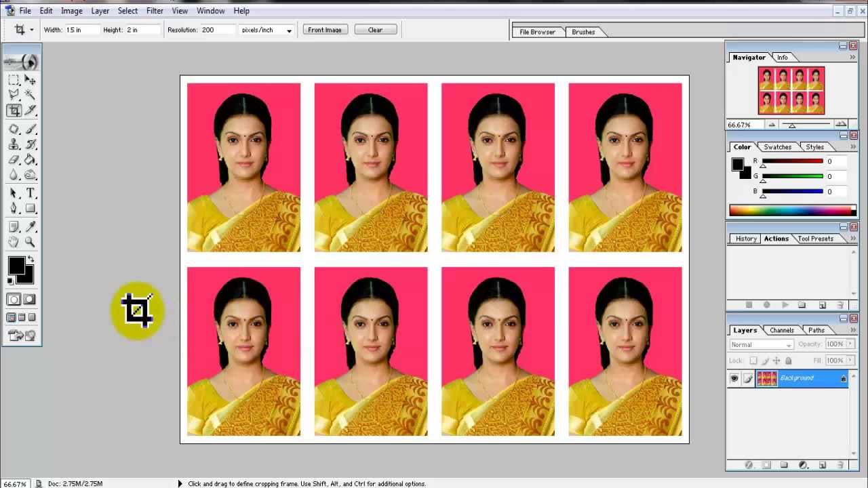Click the crop Width input field
The image size is (868, 488).
click(82, 30)
